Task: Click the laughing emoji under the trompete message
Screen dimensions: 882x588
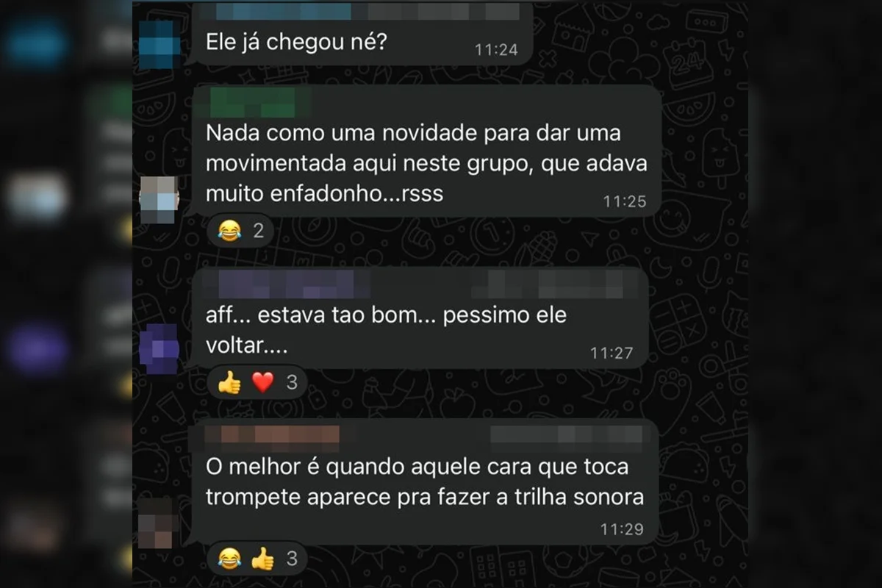Action: pos(229,559)
